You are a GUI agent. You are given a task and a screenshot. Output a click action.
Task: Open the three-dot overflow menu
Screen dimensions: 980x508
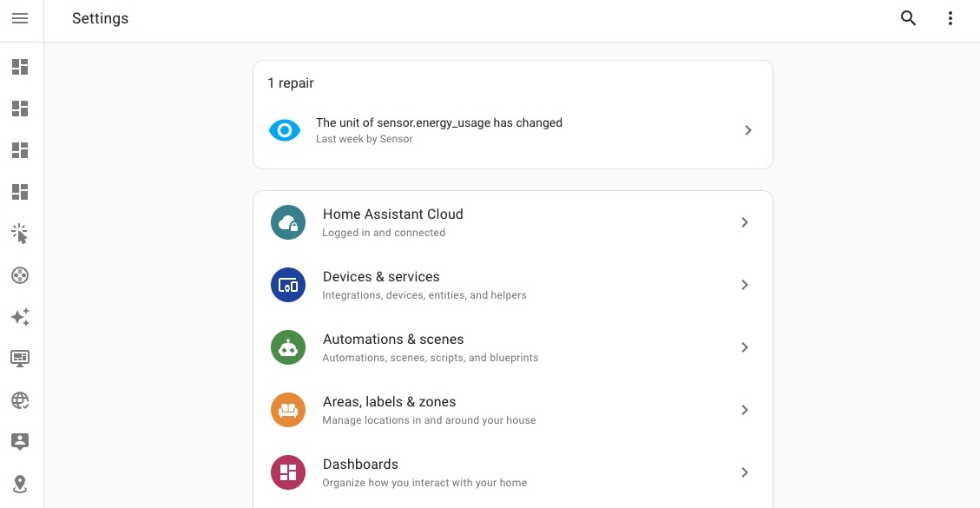pos(950,18)
